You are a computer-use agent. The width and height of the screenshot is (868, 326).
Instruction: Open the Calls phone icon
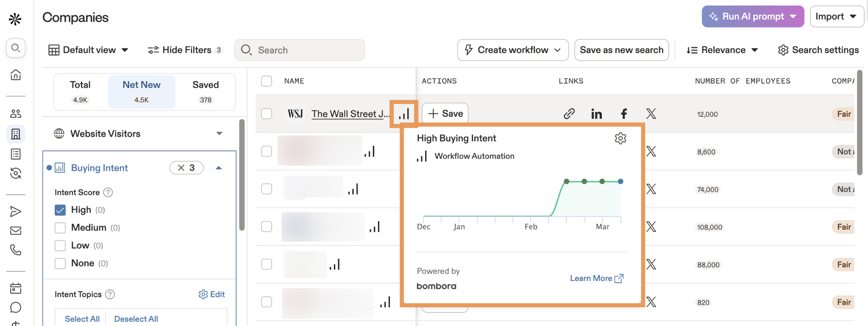point(16,250)
